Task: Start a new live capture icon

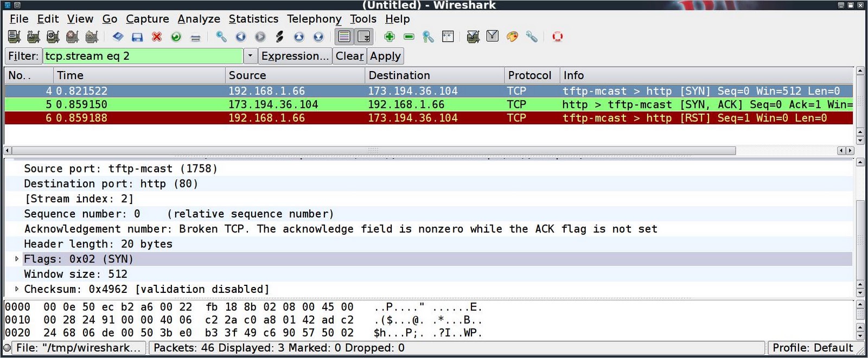Action: (53, 37)
